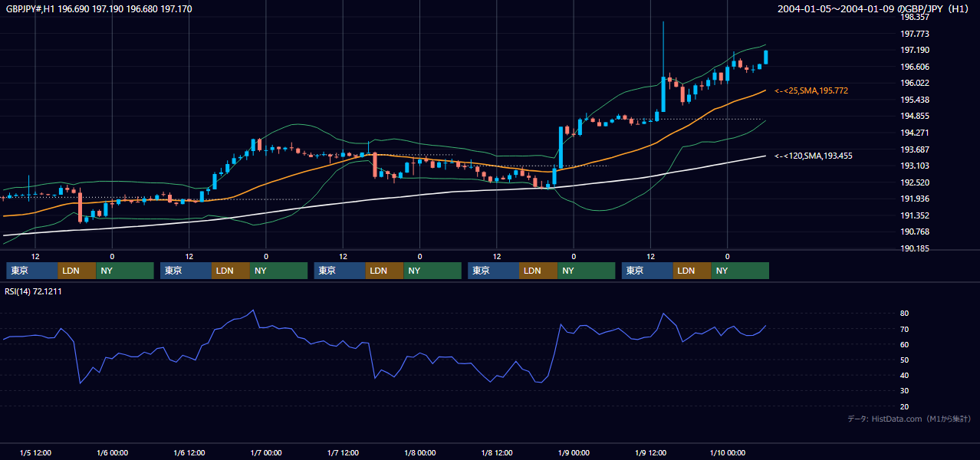Click the 25 SMA label reading 195.772

pyautogui.click(x=811, y=90)
